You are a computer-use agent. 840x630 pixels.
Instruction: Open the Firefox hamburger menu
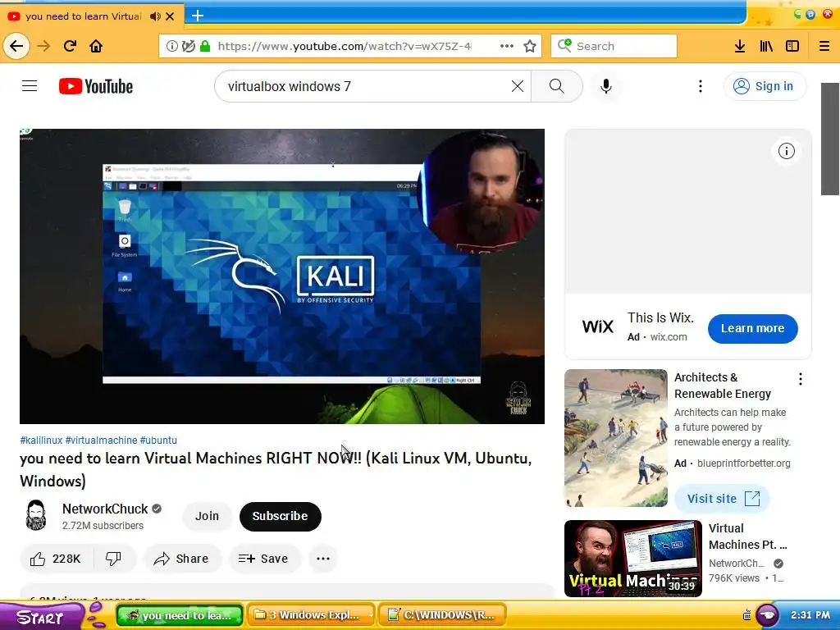coord(824,46)
